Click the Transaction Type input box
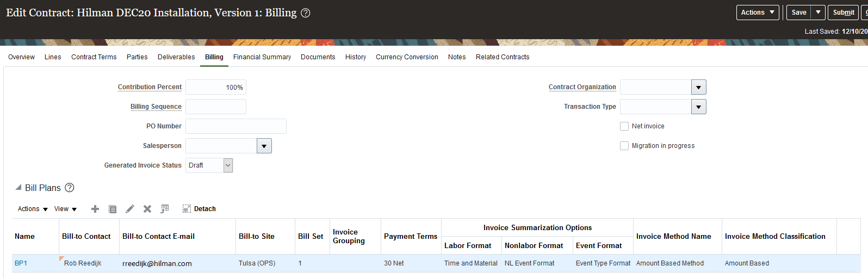 [656, 107]
